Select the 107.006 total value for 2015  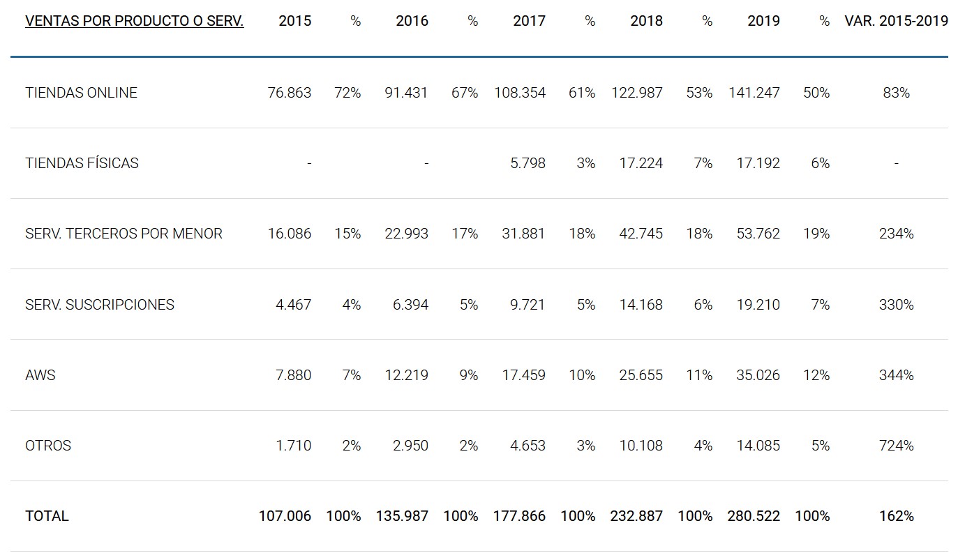coord(285,516)
